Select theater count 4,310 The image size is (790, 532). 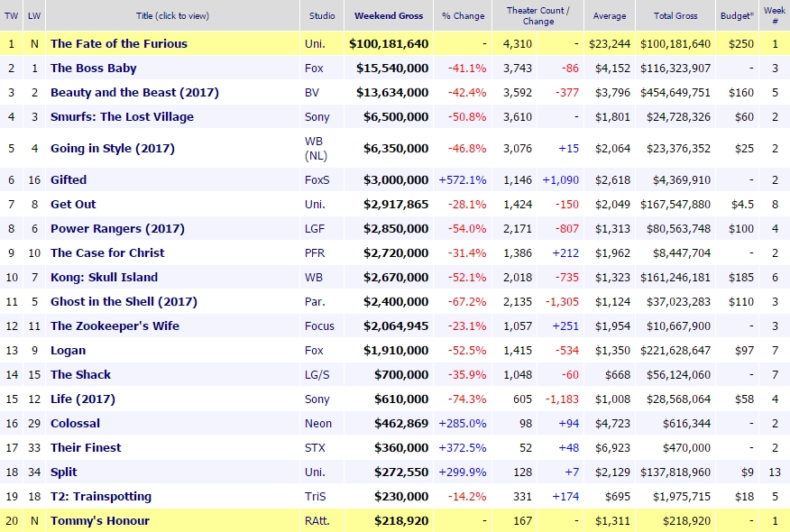pyautogui.click(x=518, y=44)
